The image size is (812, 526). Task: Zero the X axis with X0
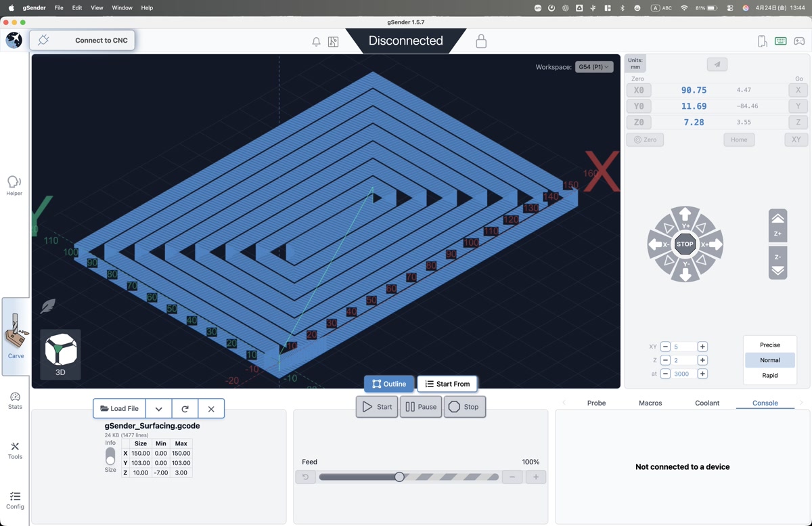click(x=639, y=90)
